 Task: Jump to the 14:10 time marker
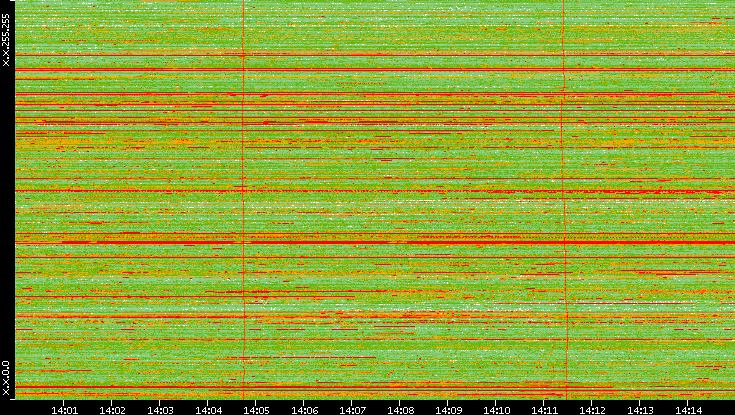tap(496, 409)
